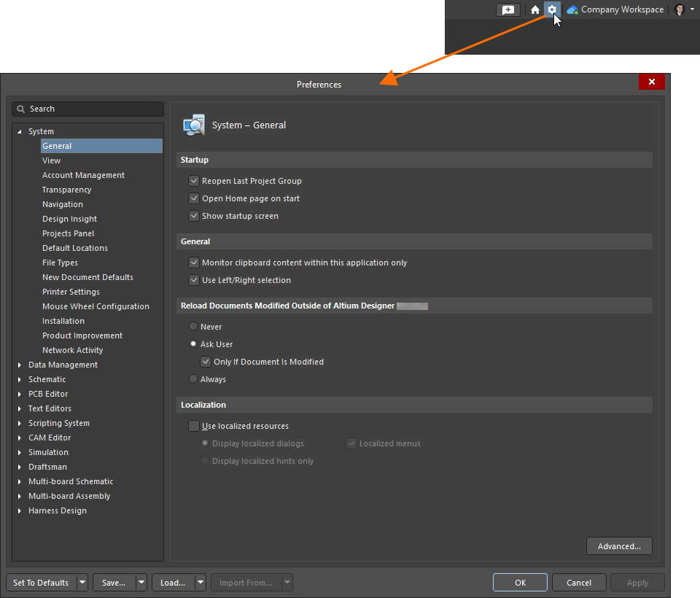Viewport: 700px width, 598px height.
Task: Open the user account dropdown arrow
Action: pos(693,9)
